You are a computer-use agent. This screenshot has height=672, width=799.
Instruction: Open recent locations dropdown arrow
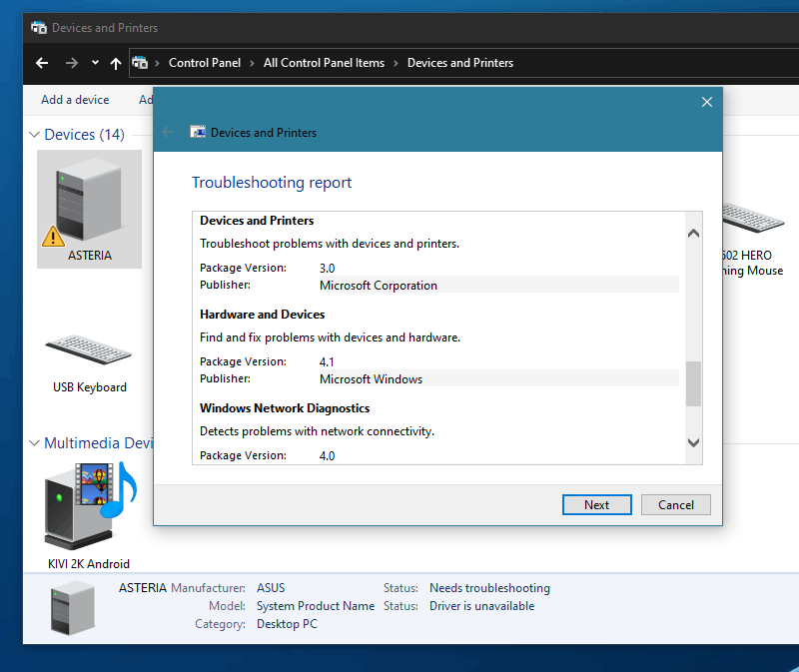(95, 63)
